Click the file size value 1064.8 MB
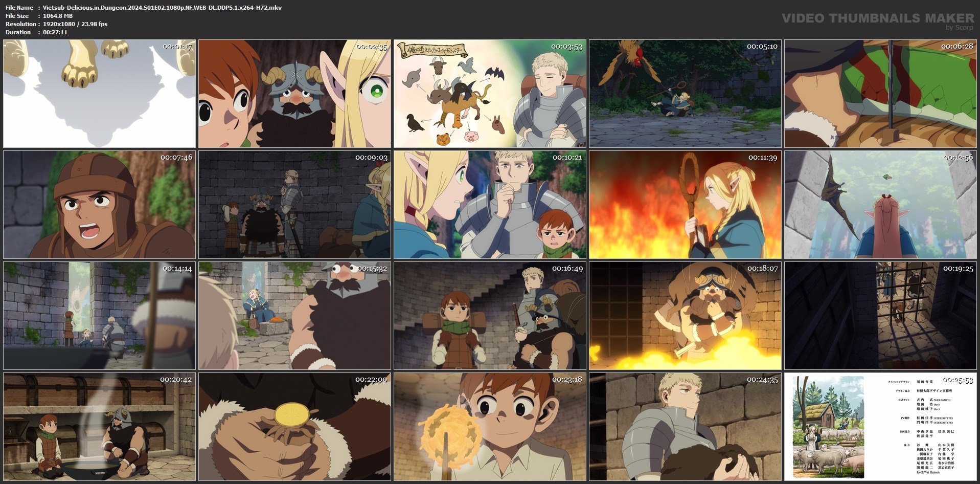This screenshot has height=484, width=980. (x=58, y=16)
